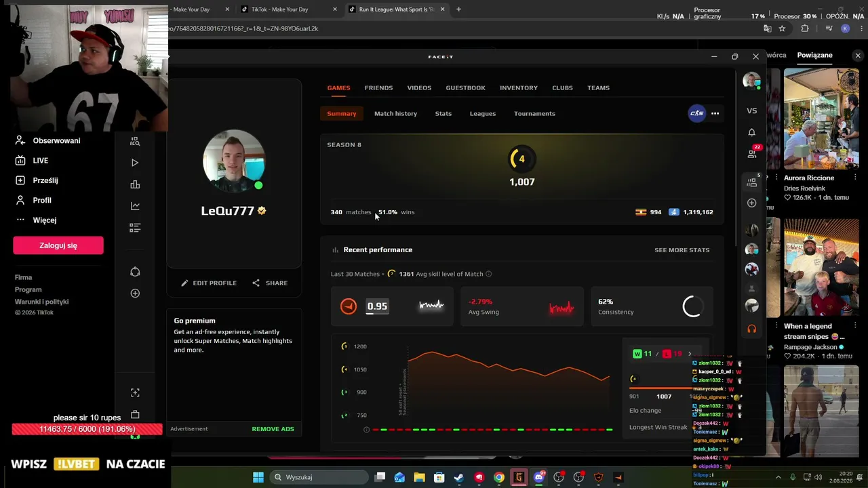This screenshot has width=868, height=488.
Task: Open File Explorer from the taskbar
Action: 419,477
